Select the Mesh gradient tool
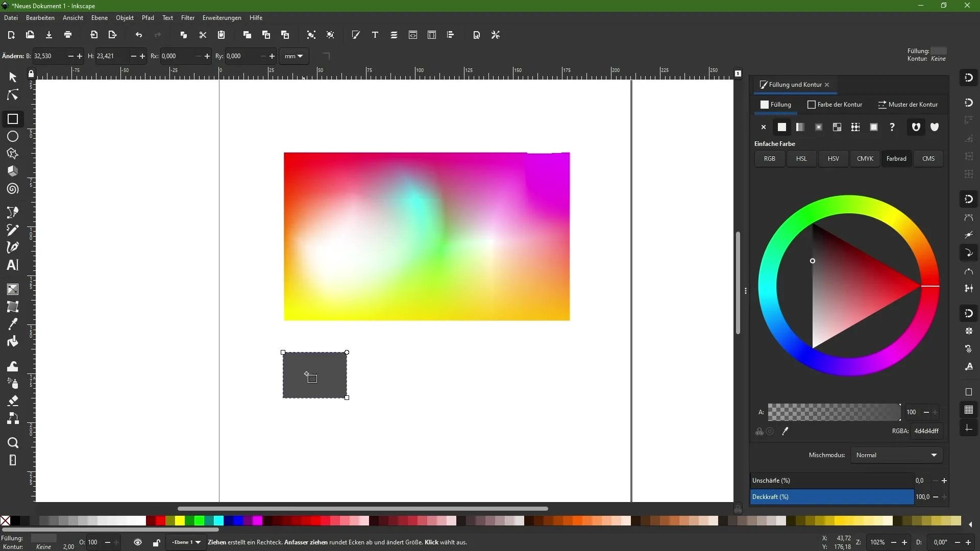 coord(13,307)
